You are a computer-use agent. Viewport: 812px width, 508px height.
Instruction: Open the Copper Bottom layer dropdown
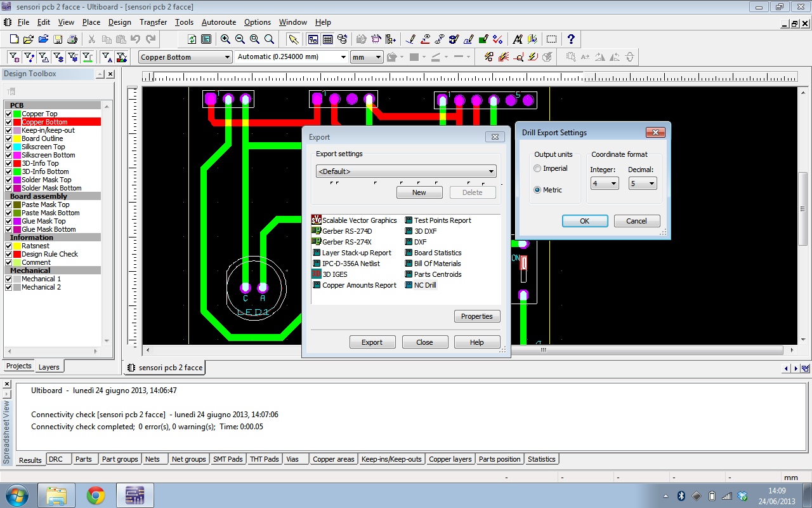click(185, 57)
